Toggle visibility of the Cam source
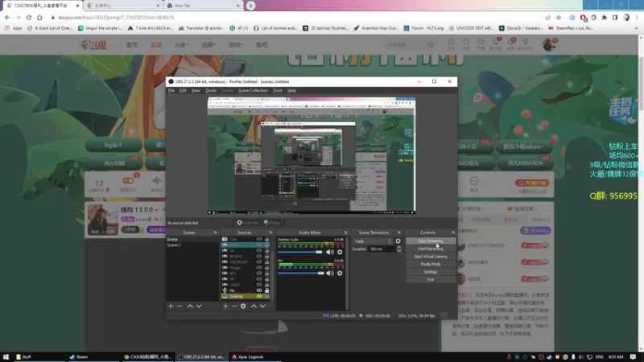Screen dimensions: 644x362 [x=259, y=239]
